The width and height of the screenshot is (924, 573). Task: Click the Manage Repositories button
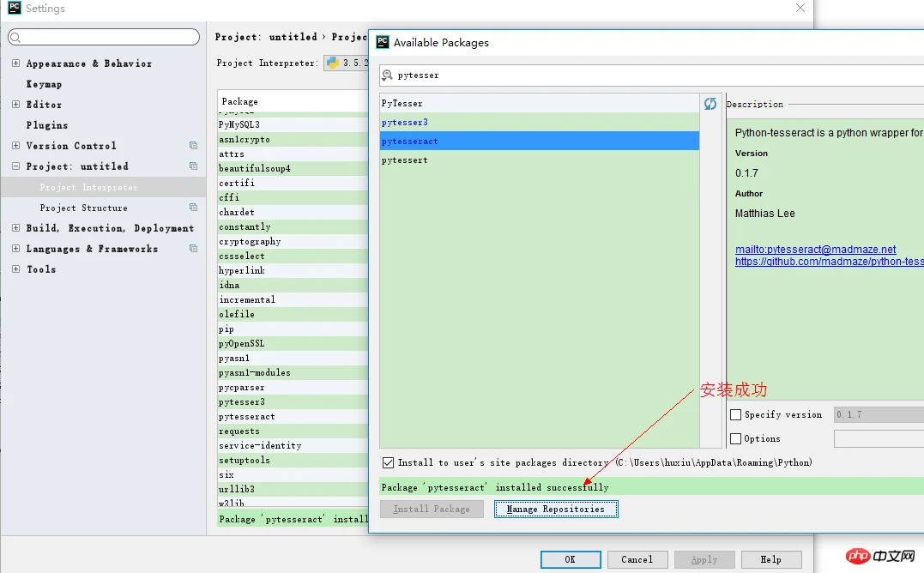[556, 509]
